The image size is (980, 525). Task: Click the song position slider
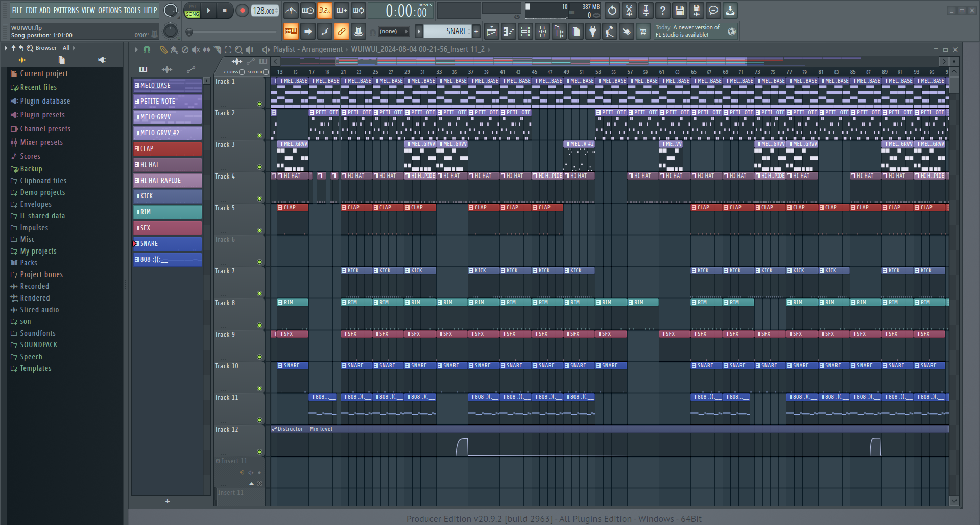232,32
